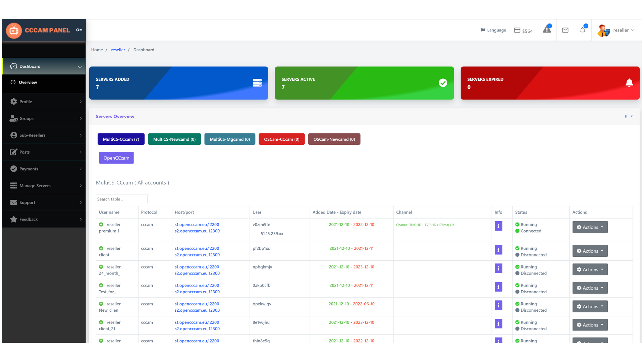
Task: Open info icon for user v0zmi9fe
Action: (x=498, y=226)
